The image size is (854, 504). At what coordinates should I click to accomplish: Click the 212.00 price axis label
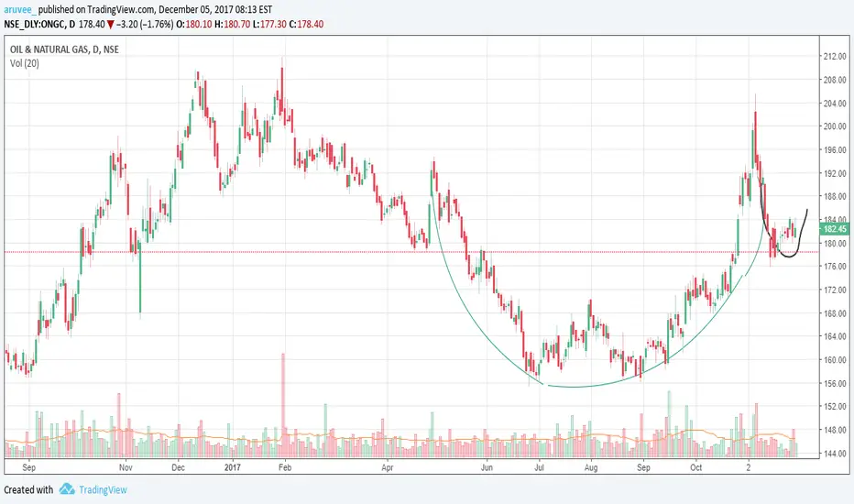click(835, 56)
